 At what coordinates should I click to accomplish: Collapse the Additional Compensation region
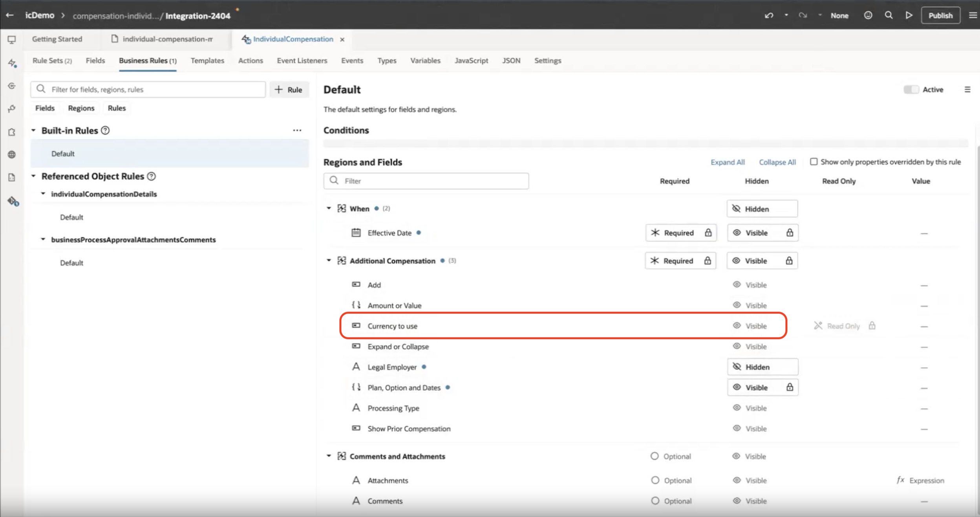[329, 260]
